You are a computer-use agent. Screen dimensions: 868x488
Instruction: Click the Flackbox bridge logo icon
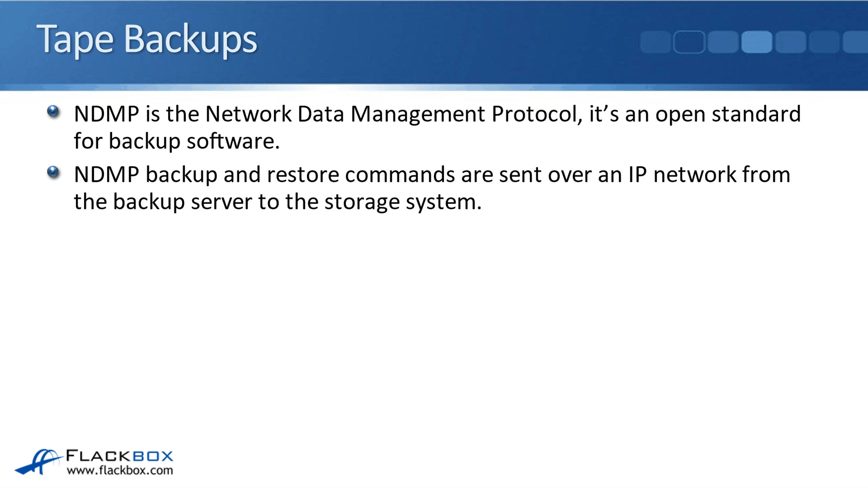(x=37, y=462)
